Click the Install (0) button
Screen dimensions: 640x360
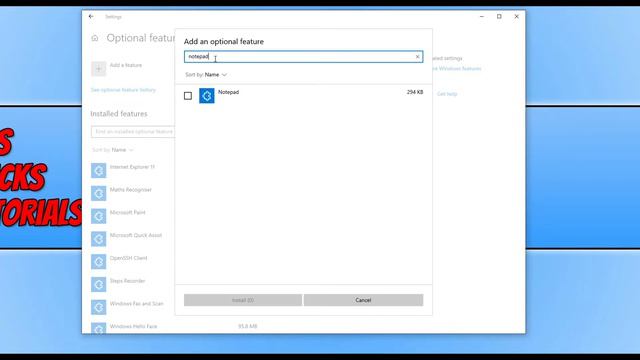[243, 300]
